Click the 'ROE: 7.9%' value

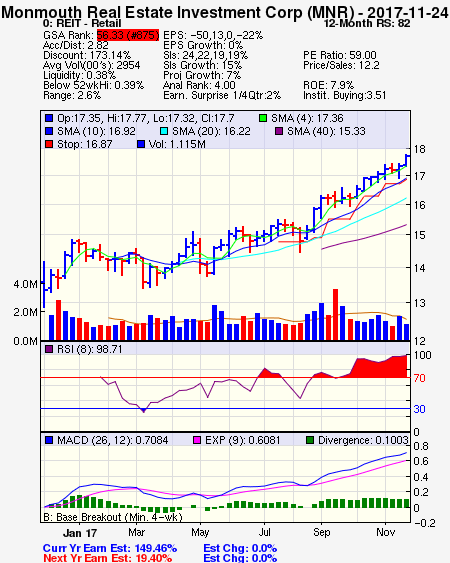click(x=329, y=85)
